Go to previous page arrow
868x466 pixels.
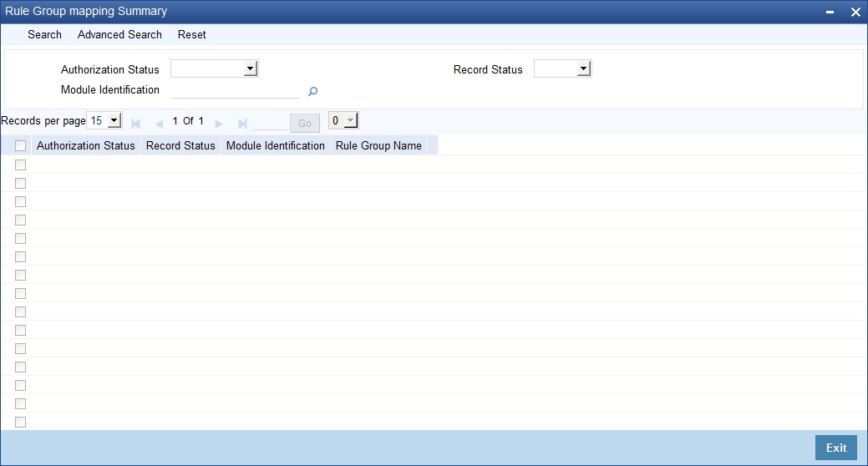[x=160, y=124]
